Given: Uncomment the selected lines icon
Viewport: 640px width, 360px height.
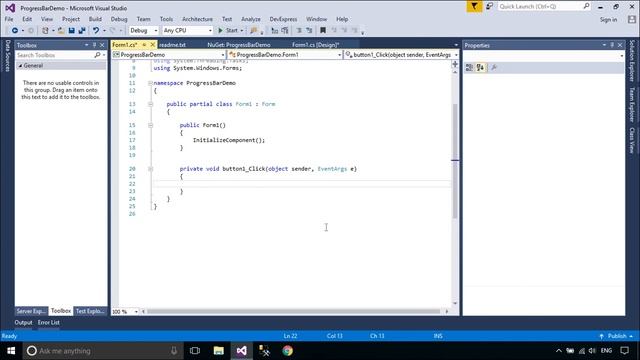Looking at the screenshot, I should (x=309, y=31).
